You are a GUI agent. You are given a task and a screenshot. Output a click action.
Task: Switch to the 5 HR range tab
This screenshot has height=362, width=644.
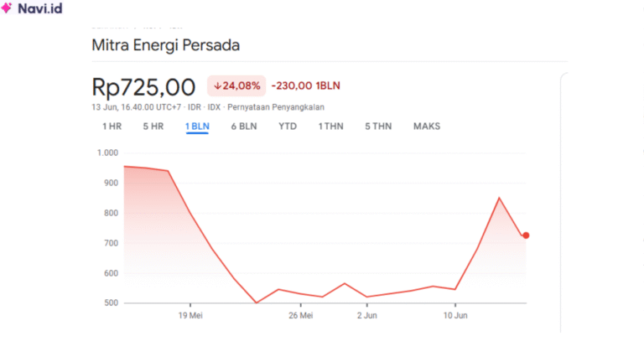tap(153, 127)
